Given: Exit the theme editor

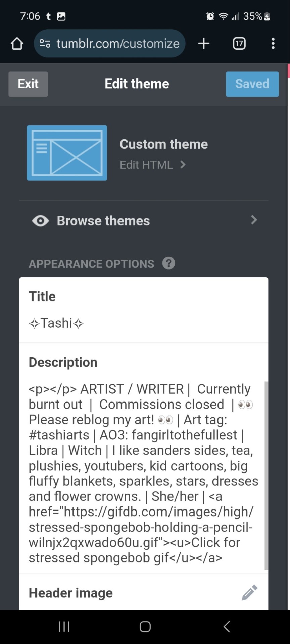Looking at the screenshot, I should pos(28,84).
